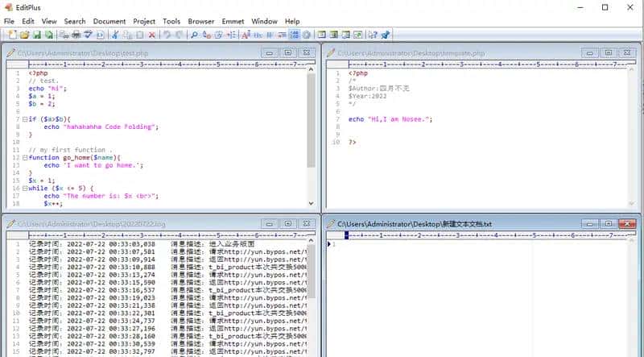Screen dimensions: 644x357
Task: Open the Tools menu
Action: pyautogui.click(x=171, y=22)
